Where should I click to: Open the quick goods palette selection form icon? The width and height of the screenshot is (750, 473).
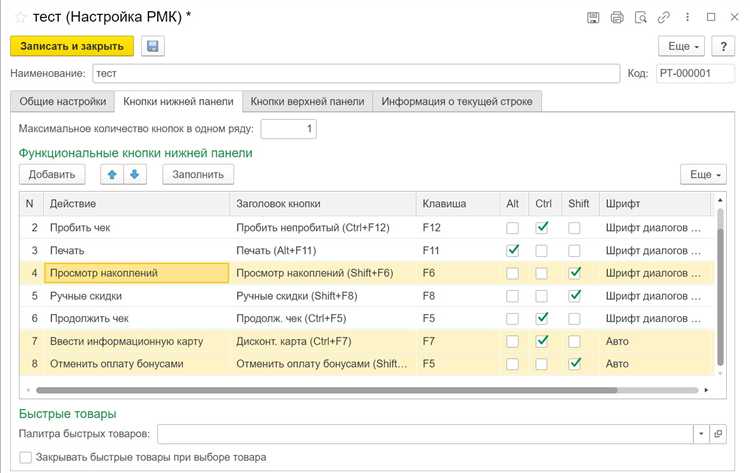pos(717,434)
